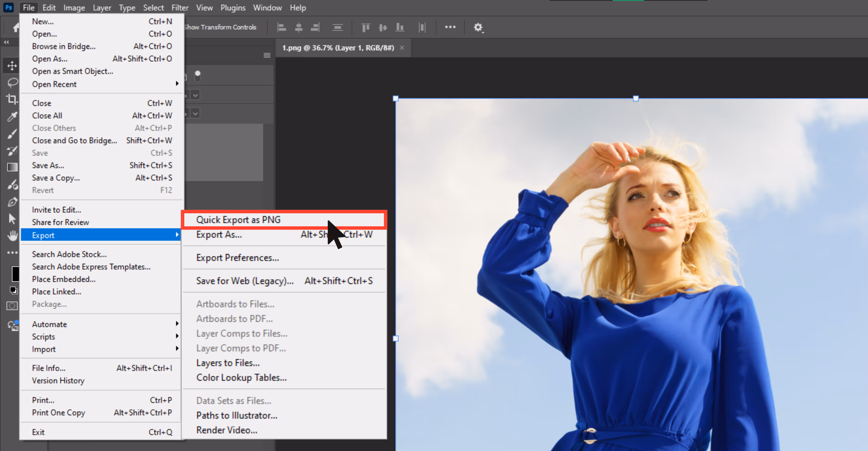Select the Path Selection arrow tool
Image resolution: width=868 pixels, height=451 pixels.
(x=12, y=219)
